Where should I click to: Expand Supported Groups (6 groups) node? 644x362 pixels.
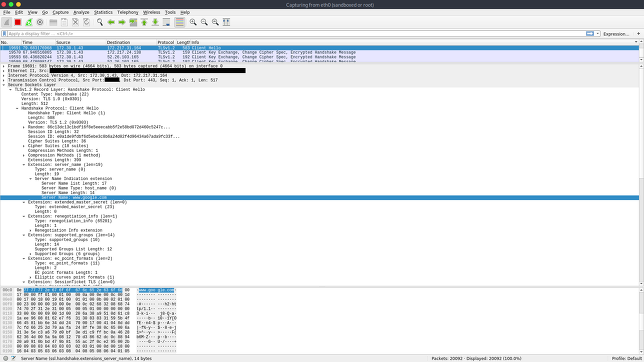pos(30,254)
